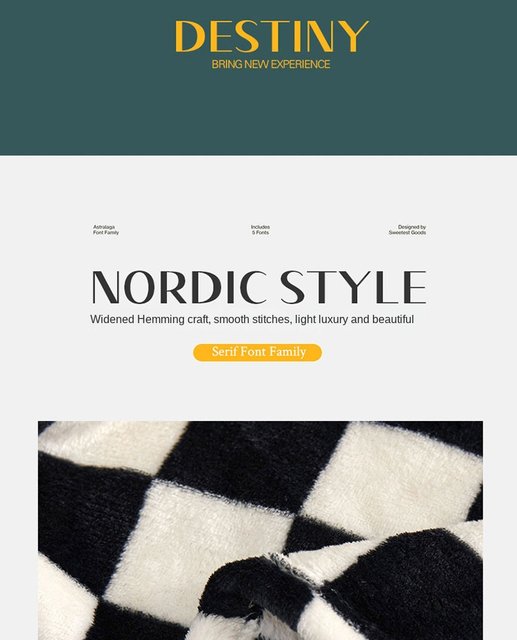The width and height of the screenshot is (517, 640).
Task: Click the Widened Hemming craft description line
Action: [x=252, y=319]
